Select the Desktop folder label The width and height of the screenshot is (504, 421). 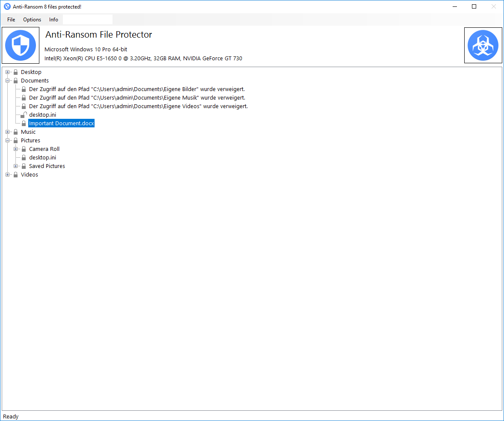31,72
